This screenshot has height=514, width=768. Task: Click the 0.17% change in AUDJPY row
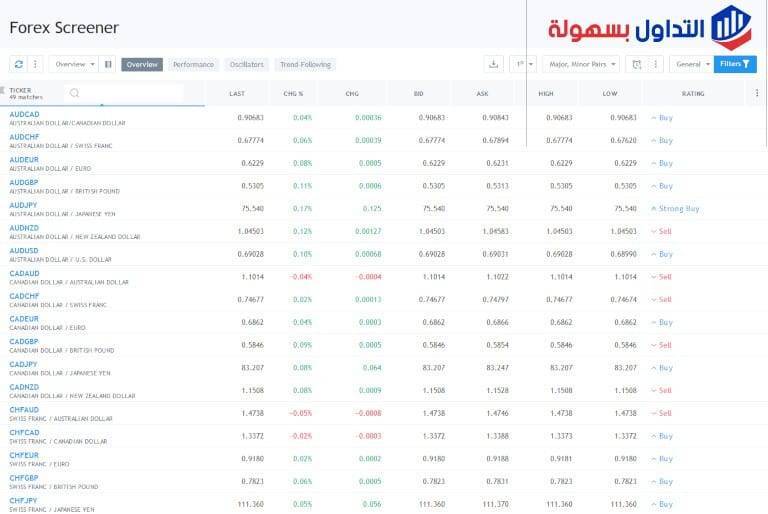(x=302, y=209)
